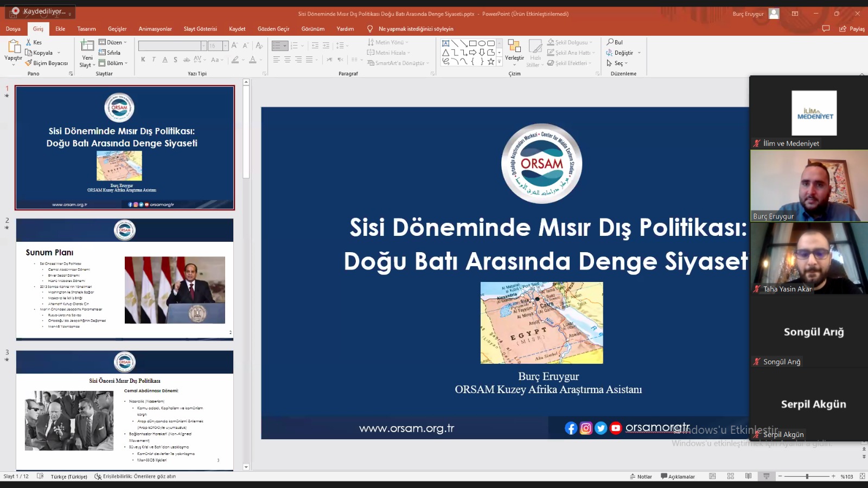Open the Dosya menu
The image size is (868, 488).
pos(13,29)
